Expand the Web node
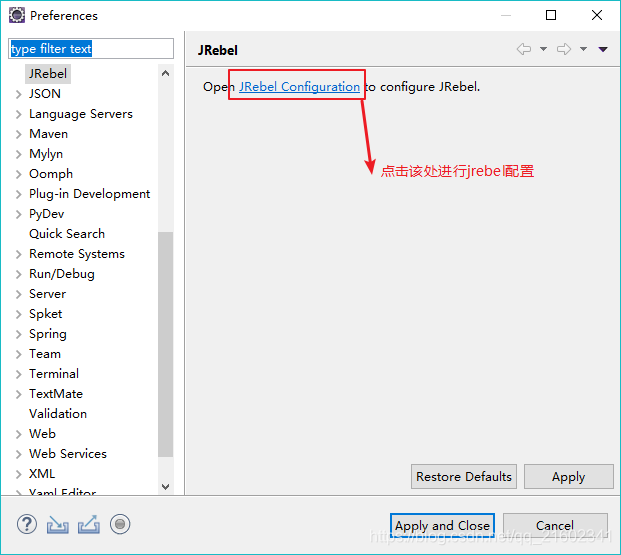Screen dimensions: 621x555 [18, 434]
